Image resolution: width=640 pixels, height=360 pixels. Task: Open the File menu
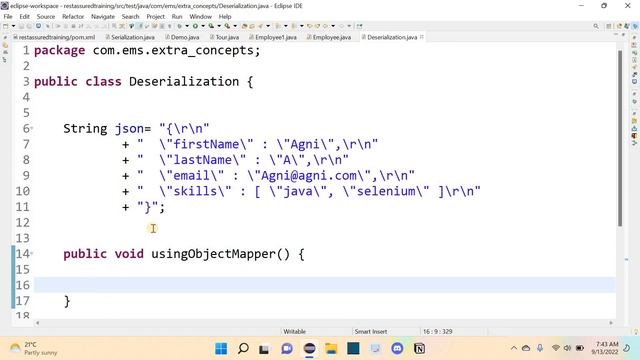point(8,16)
